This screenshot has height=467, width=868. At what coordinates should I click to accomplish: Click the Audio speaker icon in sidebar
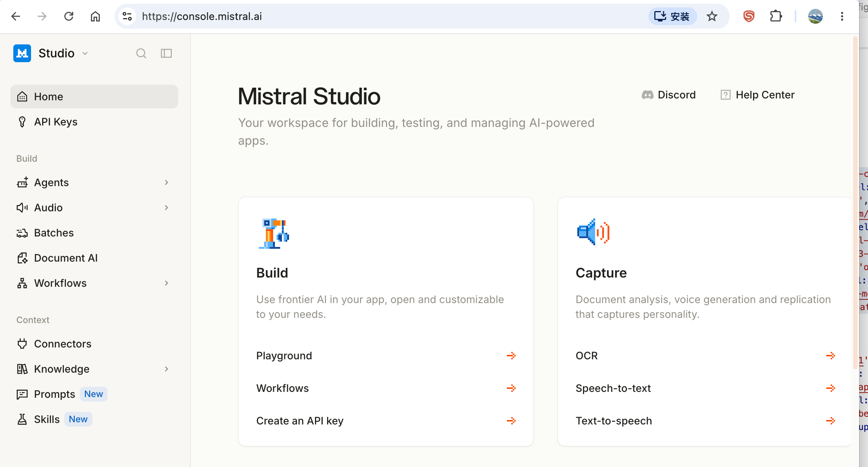tap(22, 208)
